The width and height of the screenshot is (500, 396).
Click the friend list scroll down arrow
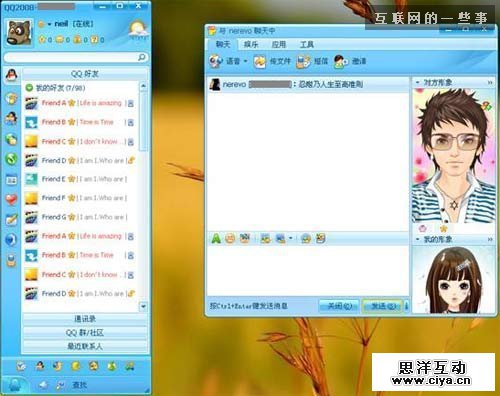coord(143,306)
